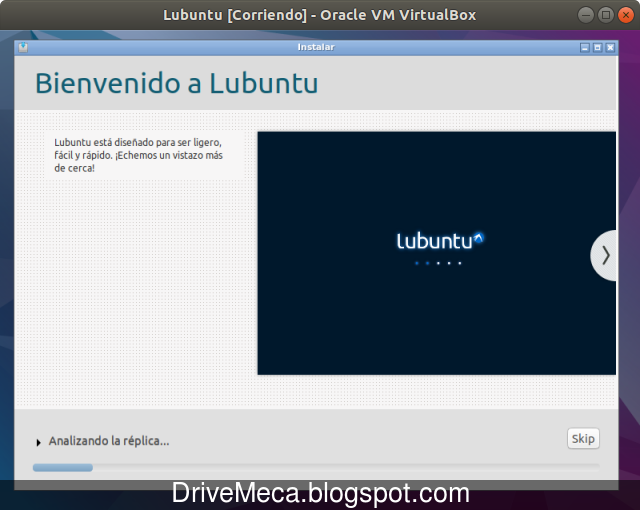The height and width of the screenshot is (510, 640).
Task: Minimize the VirtualBox window
Action: pyautogui.click(x=586, y=16)
